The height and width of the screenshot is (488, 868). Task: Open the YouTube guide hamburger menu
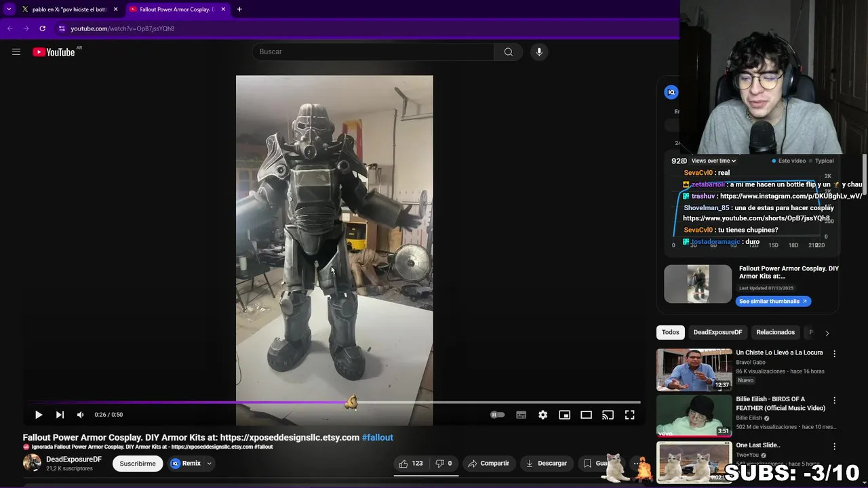pos(16,52)
